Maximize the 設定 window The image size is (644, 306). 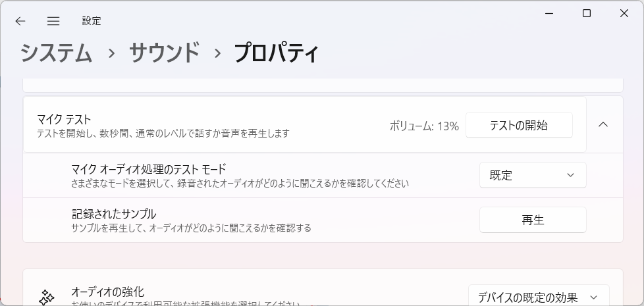(x=586, y=13)
